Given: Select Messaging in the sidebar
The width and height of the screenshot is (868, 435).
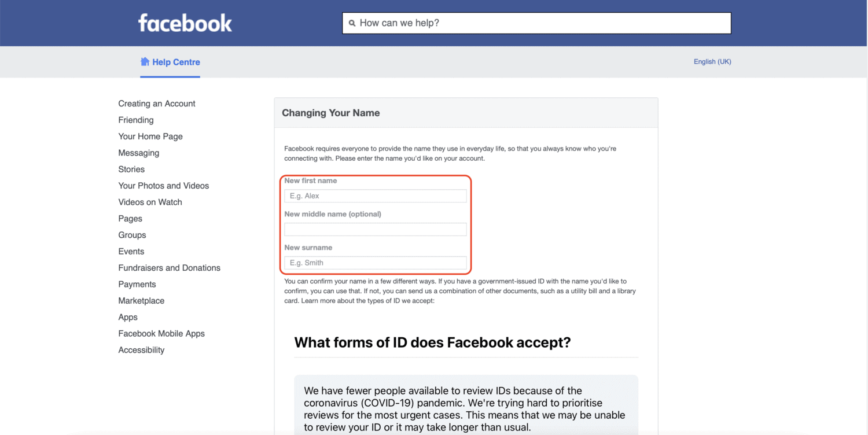Looking at the screenshot, I should pyautogui.click(x=139, y=153).
